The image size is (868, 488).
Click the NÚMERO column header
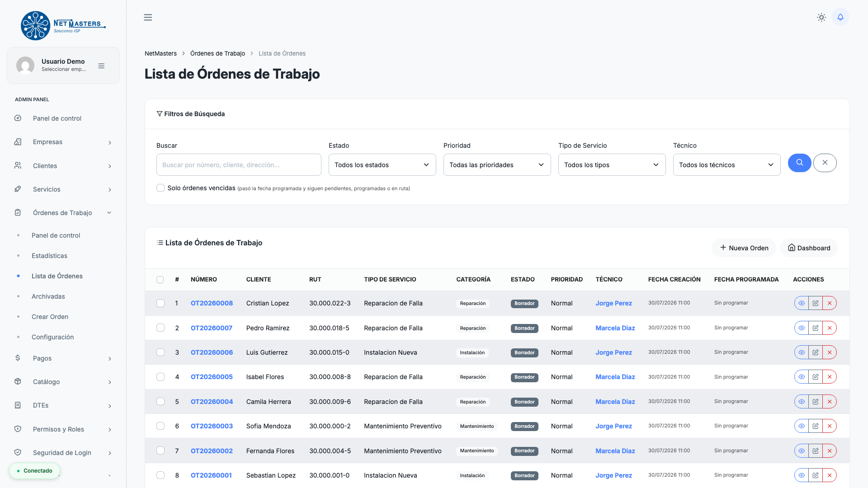pos(204,280)
